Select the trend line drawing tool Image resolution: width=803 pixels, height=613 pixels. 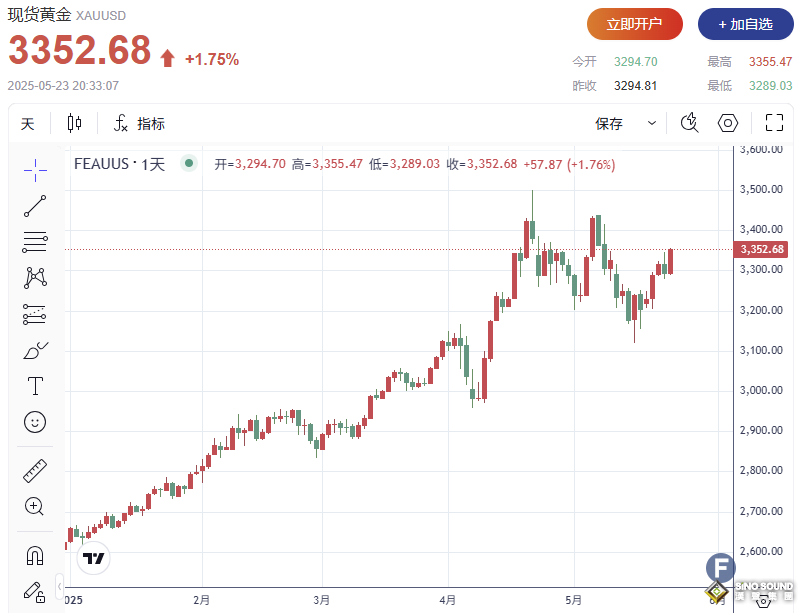[x=35, y=206]
